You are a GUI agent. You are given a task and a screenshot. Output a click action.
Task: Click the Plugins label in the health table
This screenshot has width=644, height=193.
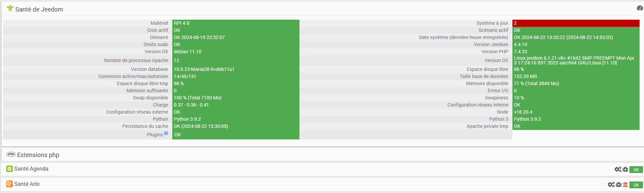click(155, 135)
